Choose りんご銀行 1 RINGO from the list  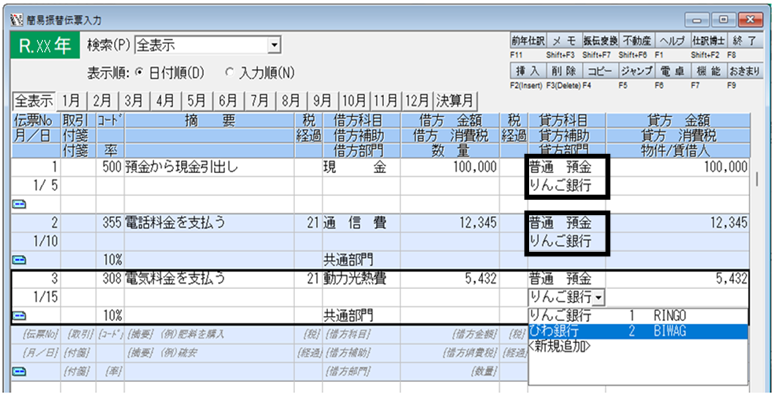637,316
